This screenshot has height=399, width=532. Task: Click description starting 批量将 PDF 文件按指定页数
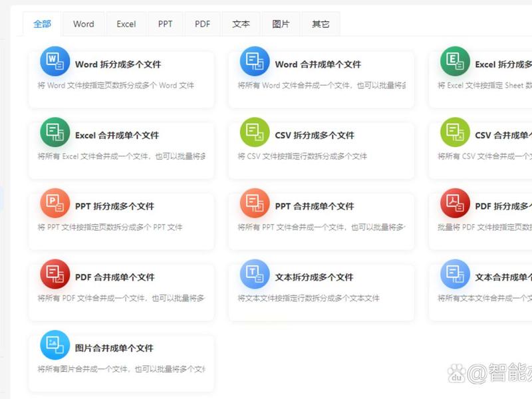click(485, 227)
